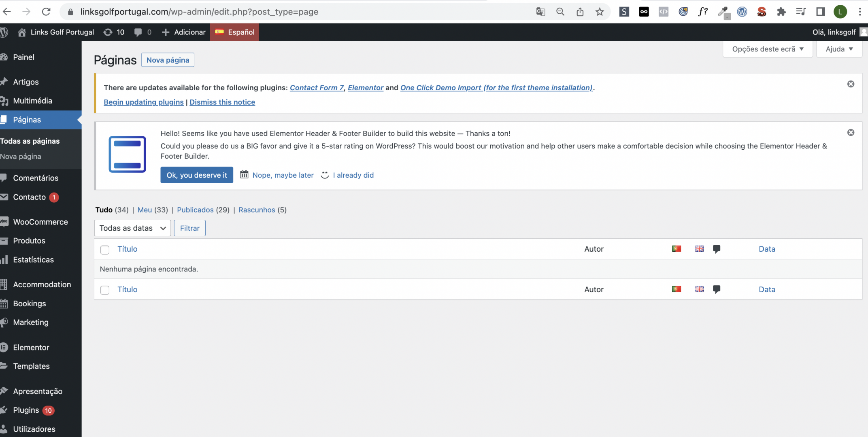Sort by Data in header row
Screen dimensions: 868x437
(767, 249)
